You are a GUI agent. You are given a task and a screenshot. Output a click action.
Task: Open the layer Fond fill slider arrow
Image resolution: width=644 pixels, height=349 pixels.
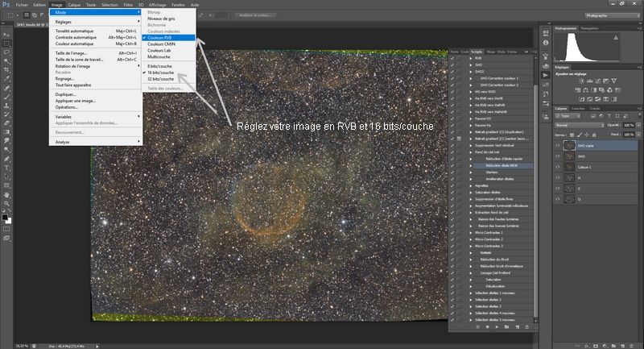pyautogui.click(x=638, y=135)
